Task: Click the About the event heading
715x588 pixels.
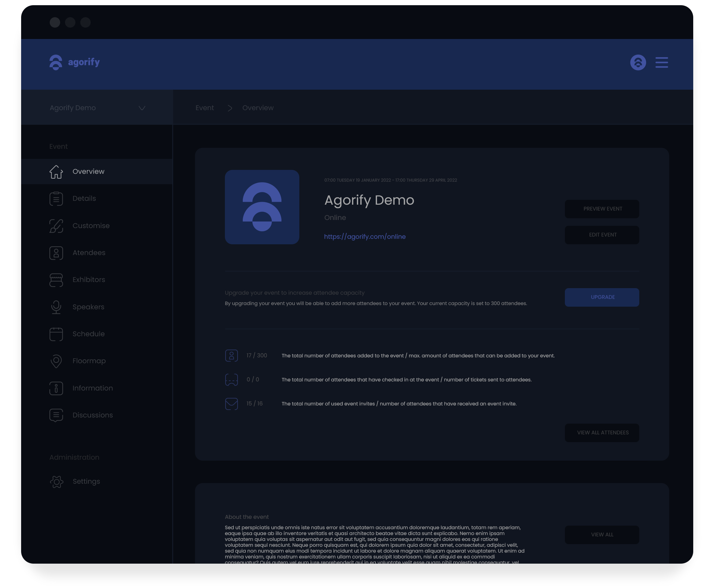Action: 247,517
